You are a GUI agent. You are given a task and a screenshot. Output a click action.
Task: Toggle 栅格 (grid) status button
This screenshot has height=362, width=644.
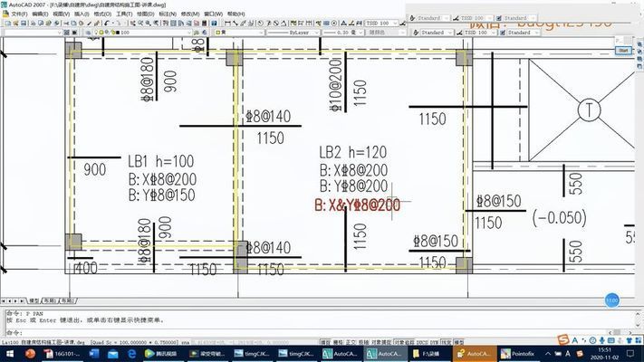click(x=338, y=342)
